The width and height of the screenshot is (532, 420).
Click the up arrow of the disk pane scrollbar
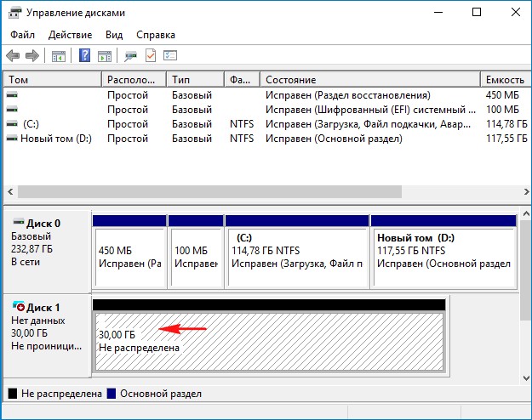526,214
